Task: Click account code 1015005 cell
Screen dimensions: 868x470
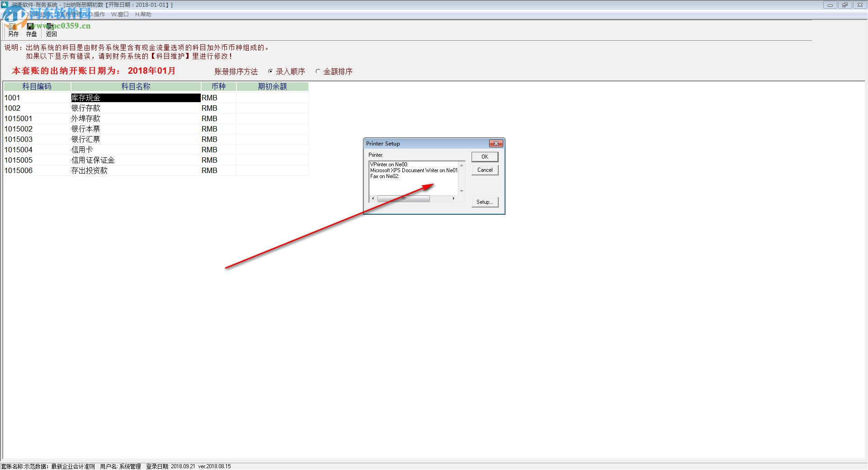Action: 37,160
